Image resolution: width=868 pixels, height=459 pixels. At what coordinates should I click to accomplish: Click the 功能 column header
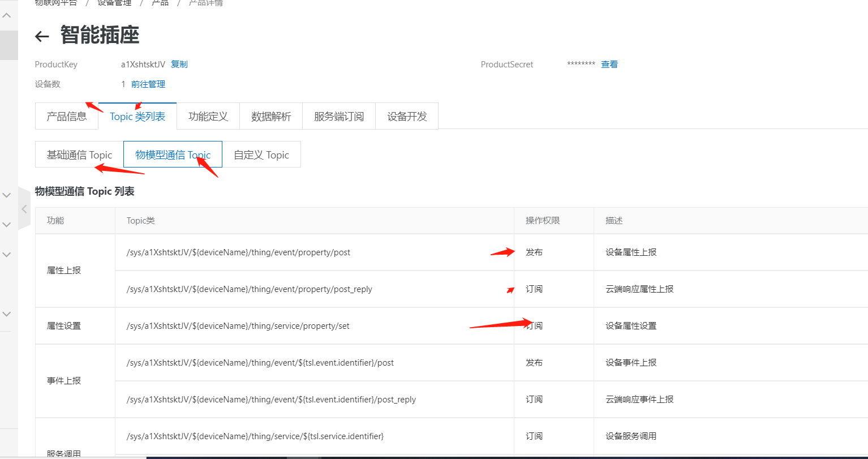55,220
